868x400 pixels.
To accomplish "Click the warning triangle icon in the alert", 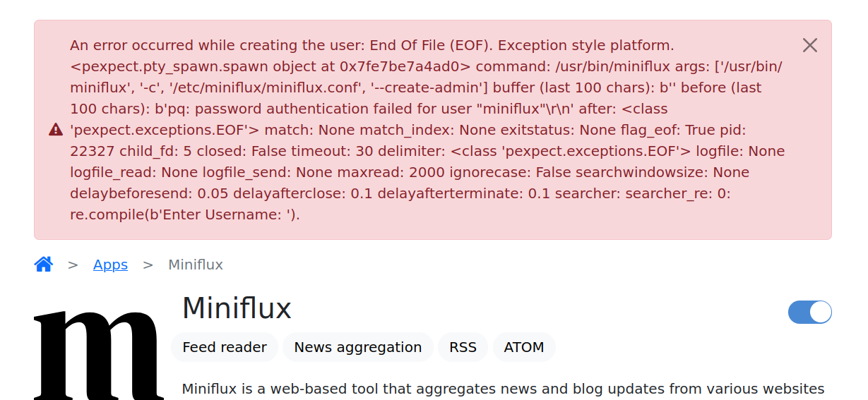I will click(x=56, y=130).
